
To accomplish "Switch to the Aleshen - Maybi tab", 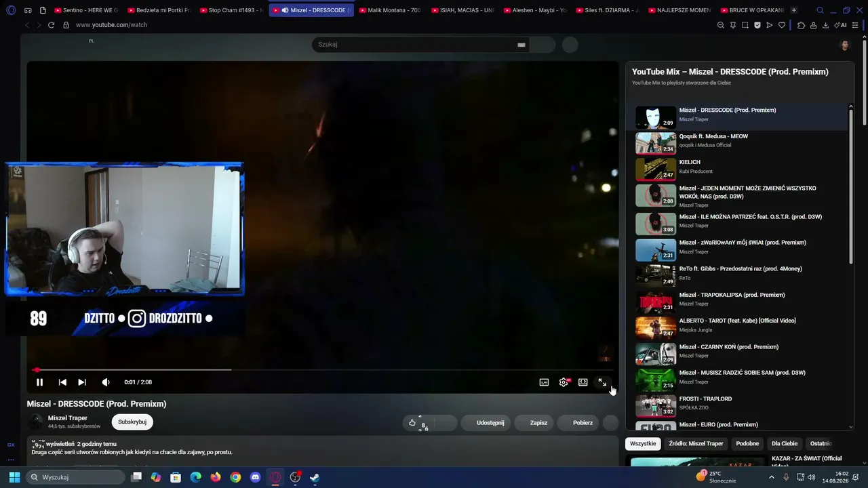I will [535, 10].
